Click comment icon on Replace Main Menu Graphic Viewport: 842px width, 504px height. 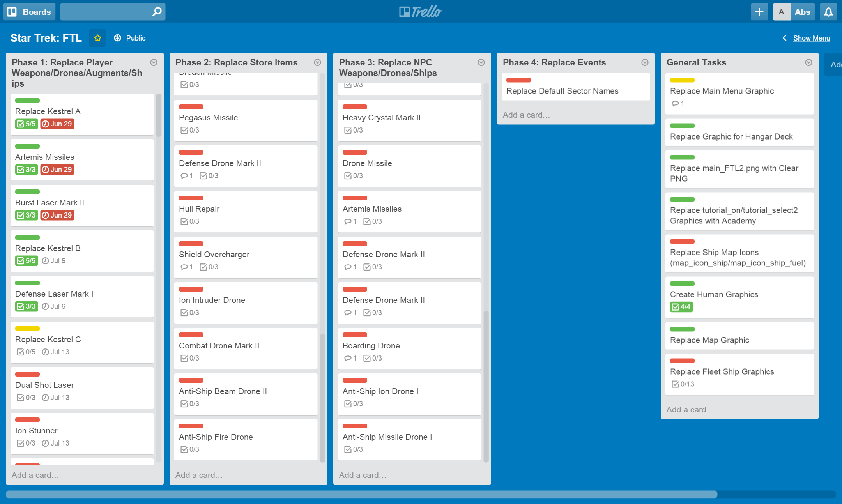click(x=675, y=104)
